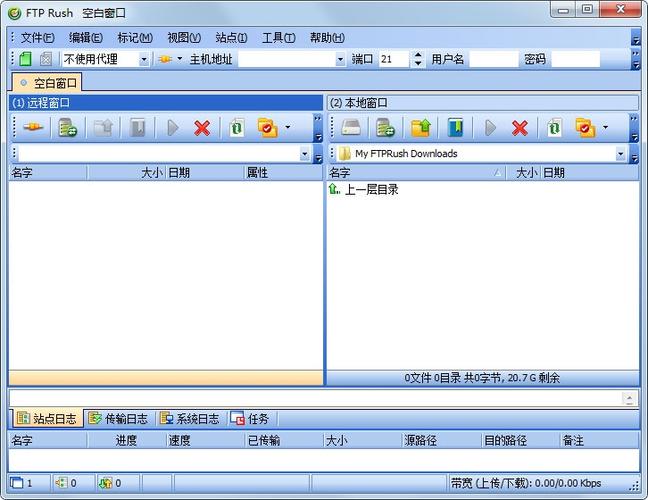Focus the 主机地址 host address field
Image resolution: width=648 pixels, height=500 pixels.
coord(287,60)
